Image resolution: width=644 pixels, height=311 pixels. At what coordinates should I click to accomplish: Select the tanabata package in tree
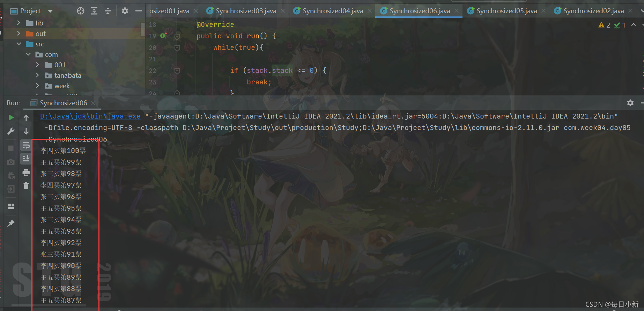click(68, 75)
